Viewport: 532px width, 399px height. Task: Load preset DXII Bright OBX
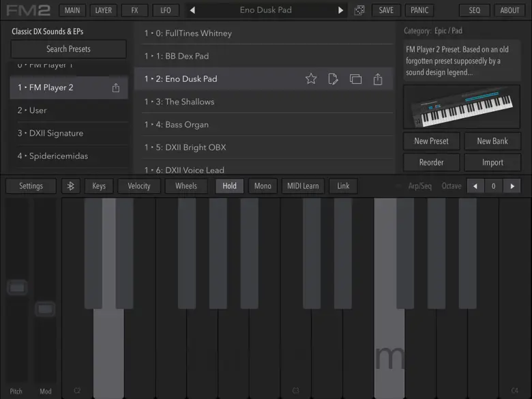(x=264, y=147)
